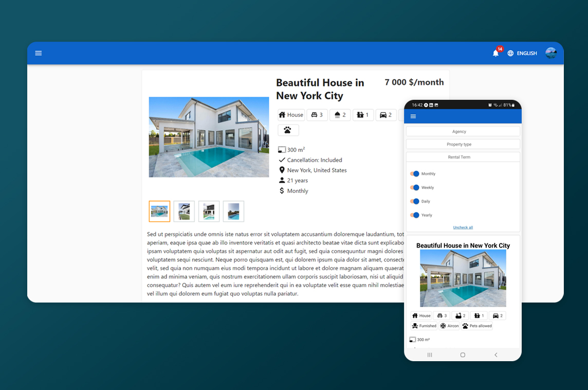The width and height of the screenshot is (588, 390).
Task: Click the pets allowed paw tag
Action: [288, 130]
